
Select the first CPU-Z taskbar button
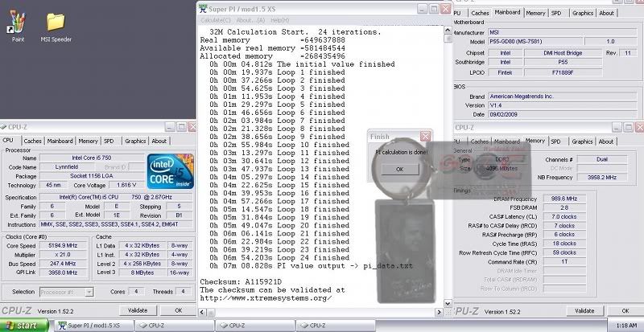pos(174,326)
